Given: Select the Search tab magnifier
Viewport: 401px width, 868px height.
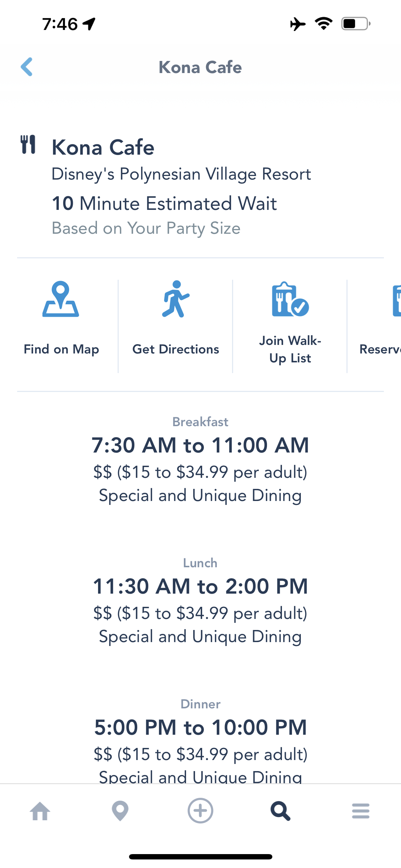Looking at the screenshot, I should click(281, 811).
